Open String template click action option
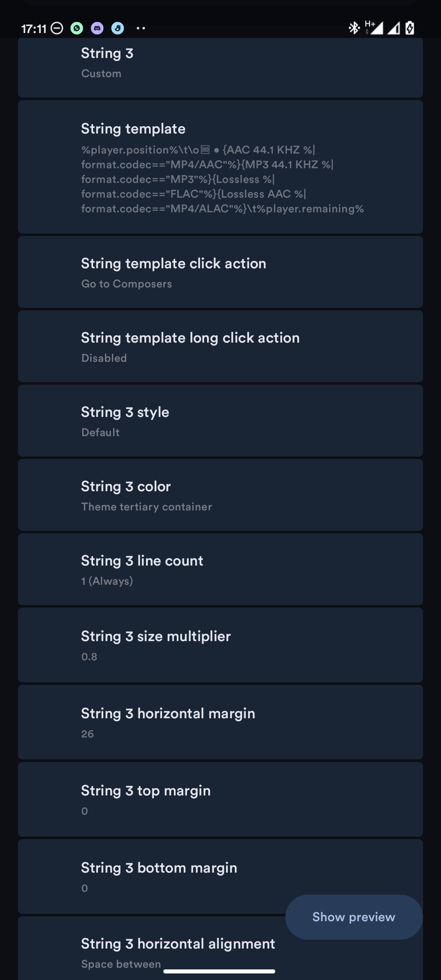The height and width of the screenshot is (980, 441). [x=220, y=272]
